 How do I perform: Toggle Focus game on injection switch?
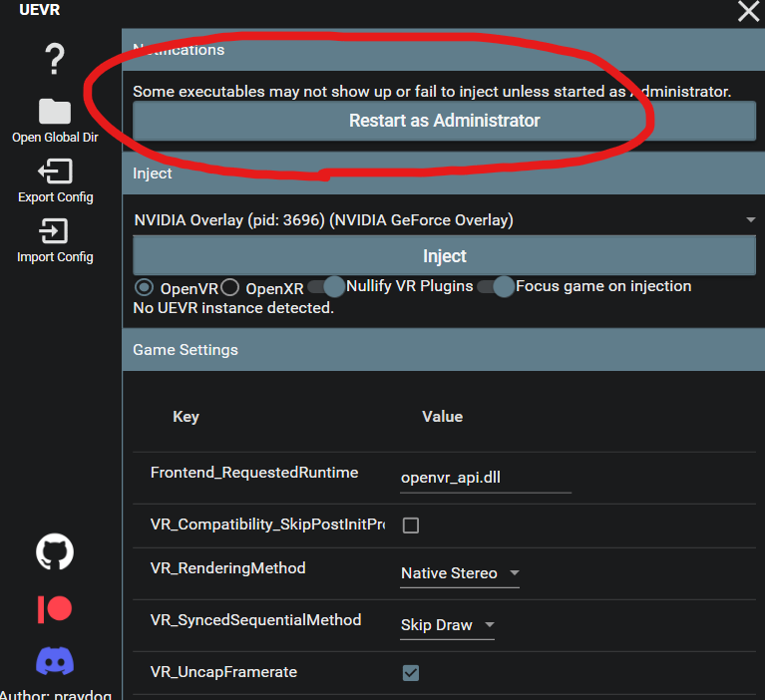tap(496, 287)
